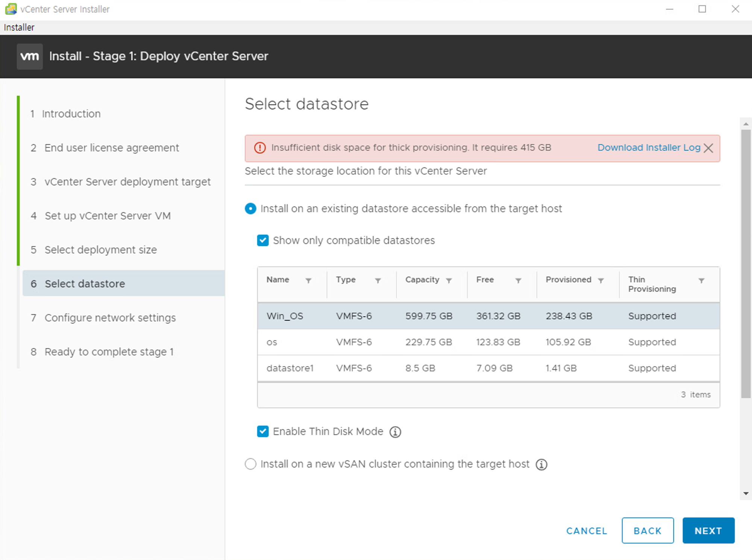Screen dimensions: 752x560
Task: Open the Installer menu
Action: tap(19, 27)
